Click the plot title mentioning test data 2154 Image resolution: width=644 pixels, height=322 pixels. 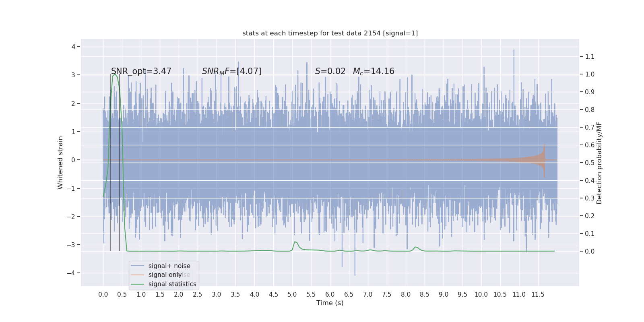(330, 33)
